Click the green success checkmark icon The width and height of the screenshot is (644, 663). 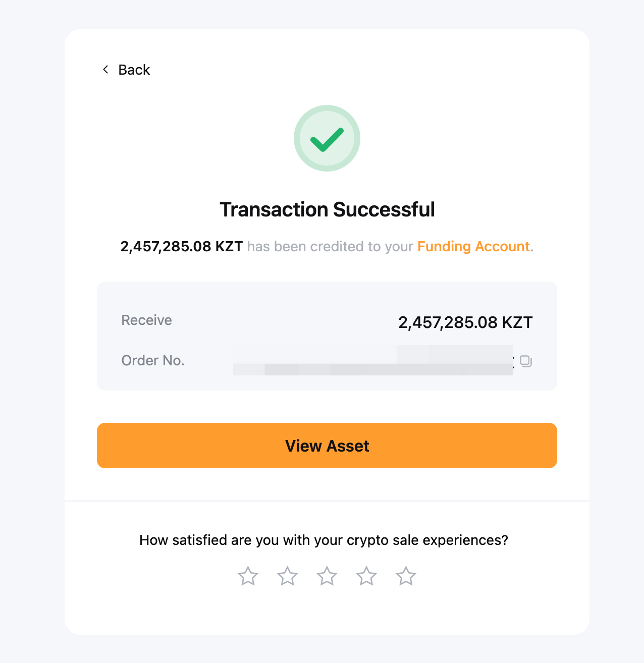pos(327,138)
